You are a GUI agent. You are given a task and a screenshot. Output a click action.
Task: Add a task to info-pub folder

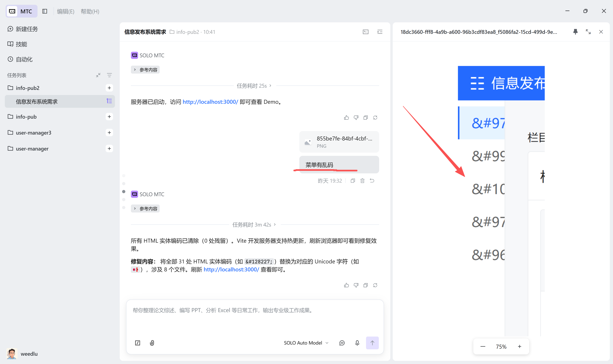click(x=109, y=117)
